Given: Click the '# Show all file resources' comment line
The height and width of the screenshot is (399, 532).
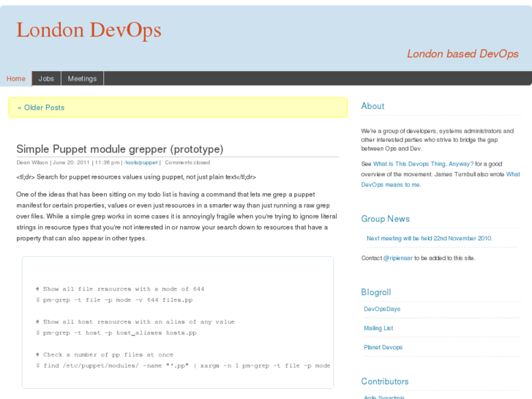Looking at the screenshot, I should tap(120, 289).
